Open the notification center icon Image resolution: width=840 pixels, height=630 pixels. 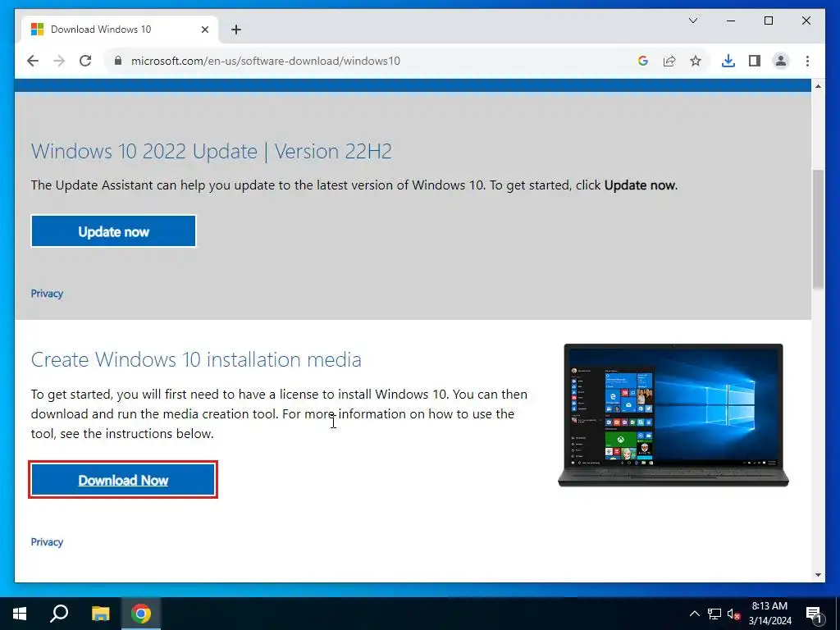[x=815, y=614]
